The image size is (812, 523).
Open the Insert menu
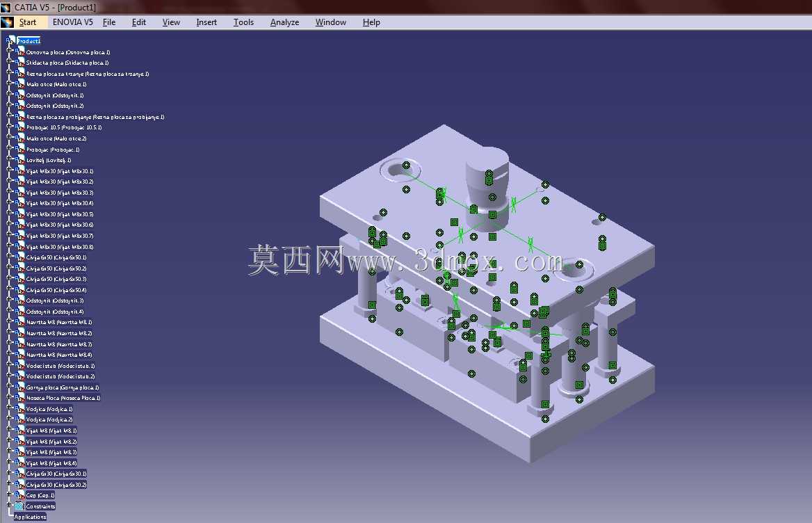click(x=206, y=22)
